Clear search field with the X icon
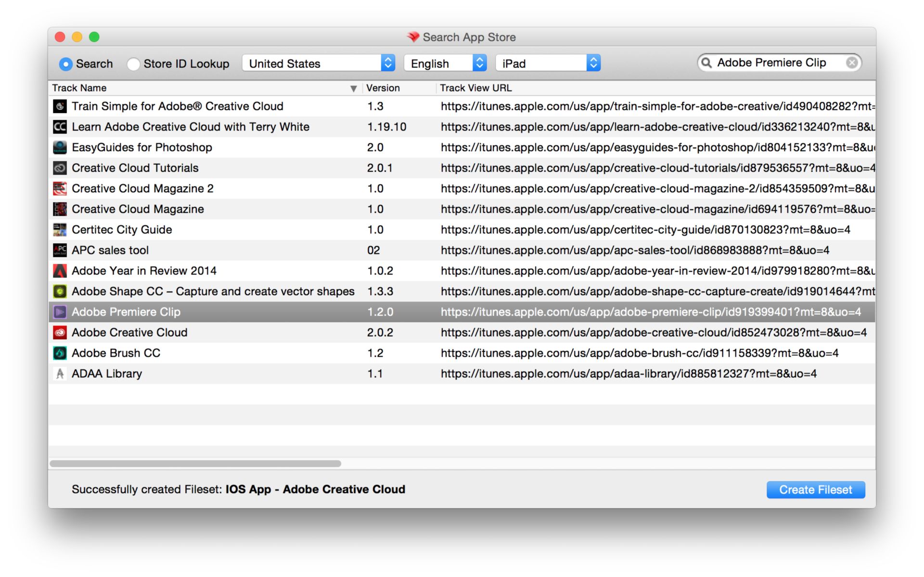Viewport: 924px width, 577px height. 851,63
